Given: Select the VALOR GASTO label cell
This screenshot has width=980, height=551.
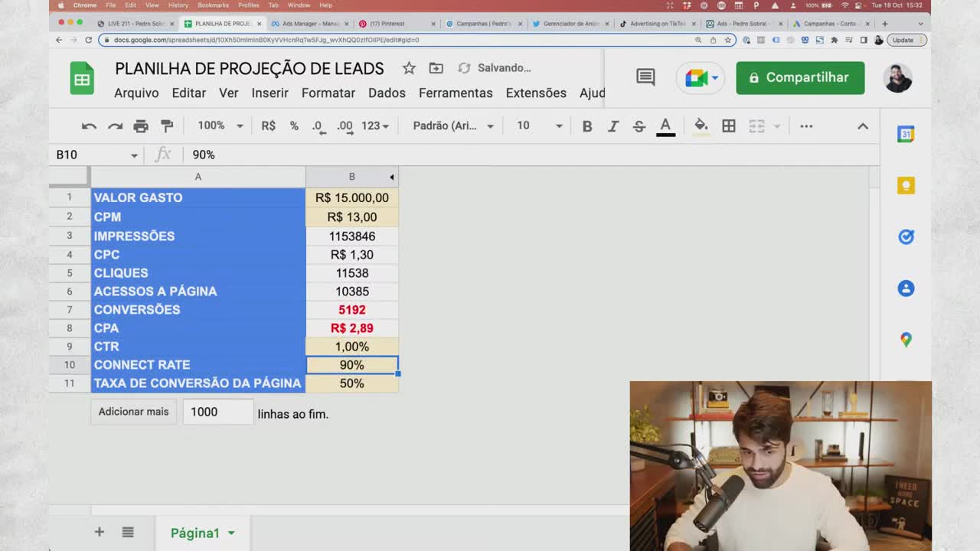Looking at the screenshot, I should (x=198, y=197).
